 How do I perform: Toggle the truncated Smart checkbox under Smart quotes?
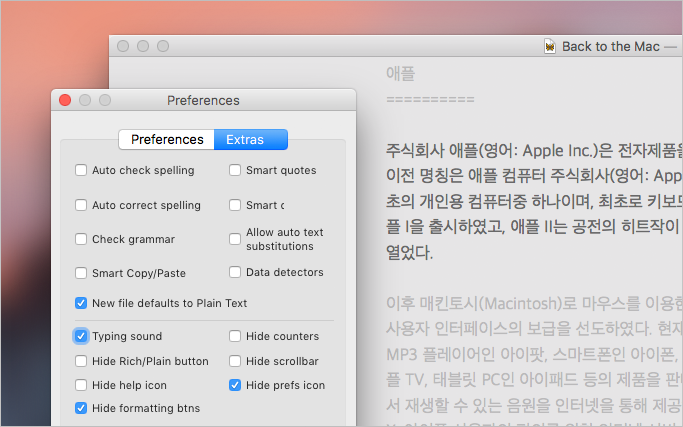pos(235,205)
